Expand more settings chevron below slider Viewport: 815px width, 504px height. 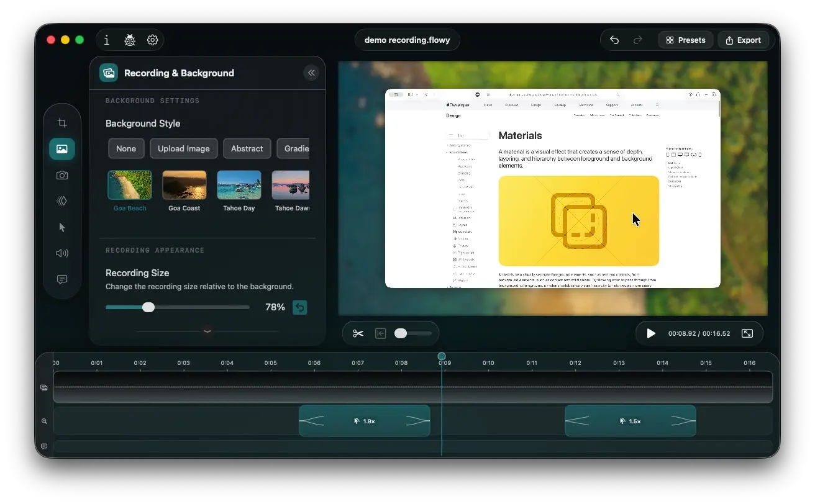(x=207, y=331)
